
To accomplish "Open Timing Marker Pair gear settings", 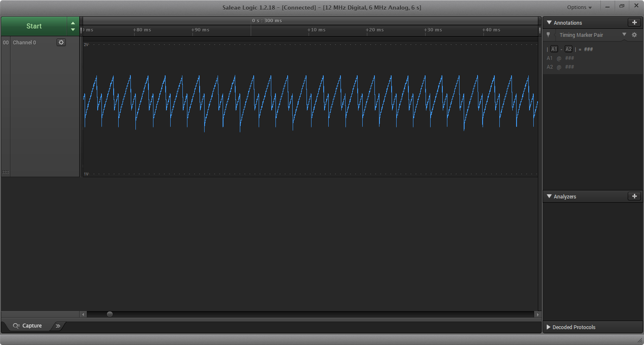I will [x=634, y=35].
